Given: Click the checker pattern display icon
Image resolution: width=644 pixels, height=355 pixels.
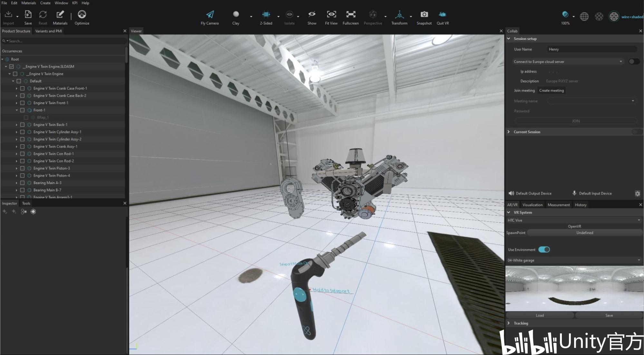Looking at the screenshot, I should pyautogui.click(x=599, y=16).
